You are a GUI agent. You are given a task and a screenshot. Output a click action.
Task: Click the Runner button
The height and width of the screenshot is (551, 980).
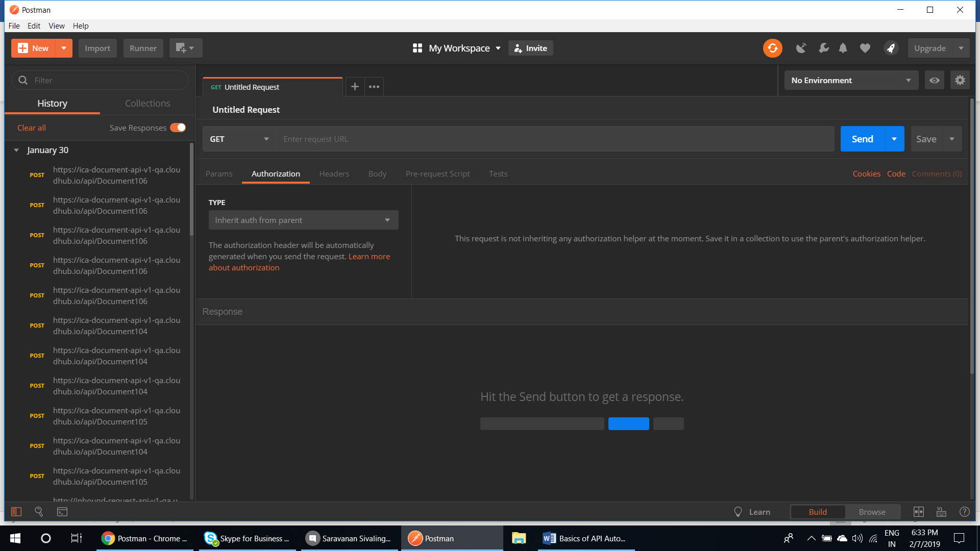click(x=143, y=48)
